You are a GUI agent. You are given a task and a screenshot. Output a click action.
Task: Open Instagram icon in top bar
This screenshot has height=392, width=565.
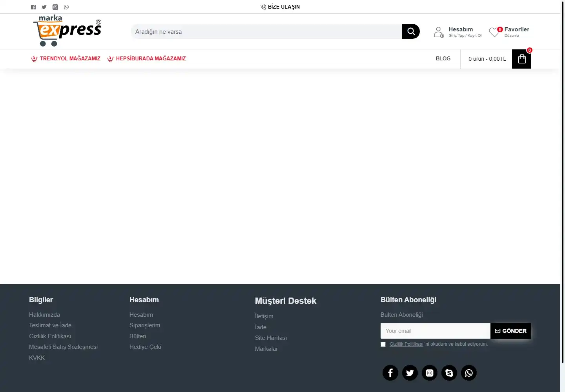tap(55, 7)
